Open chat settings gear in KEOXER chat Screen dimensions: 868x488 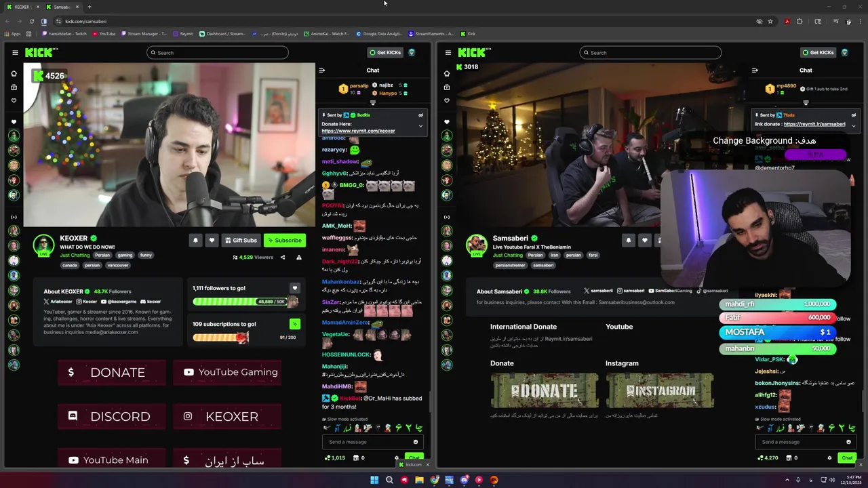(x=397, y=457)
